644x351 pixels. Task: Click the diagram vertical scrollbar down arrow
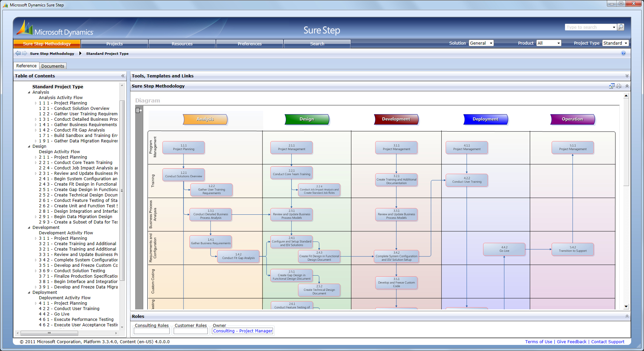tap(626, 306)
